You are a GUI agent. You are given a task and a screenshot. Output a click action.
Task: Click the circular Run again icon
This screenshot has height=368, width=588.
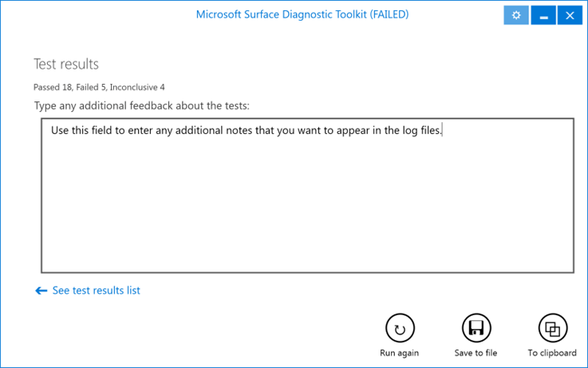(400, 328)
